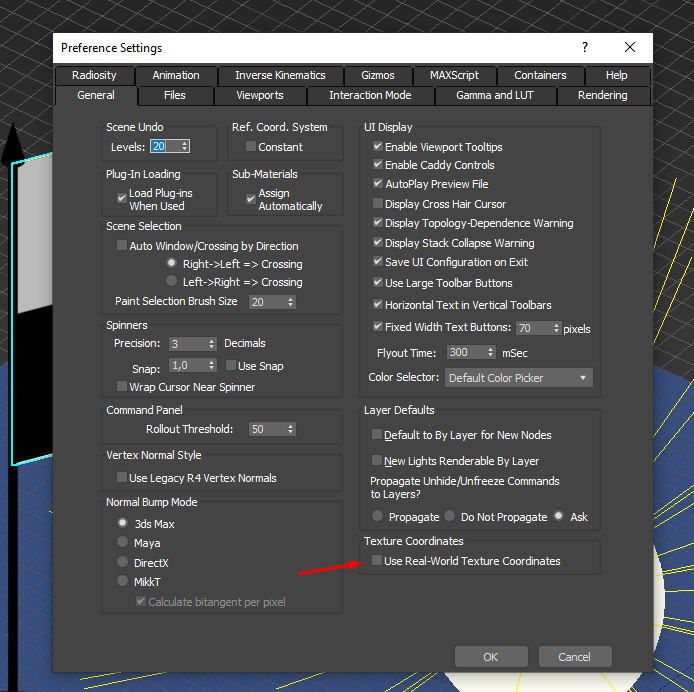Toggle Horizontal Text in Vertical Toolbars

(378, 304)
